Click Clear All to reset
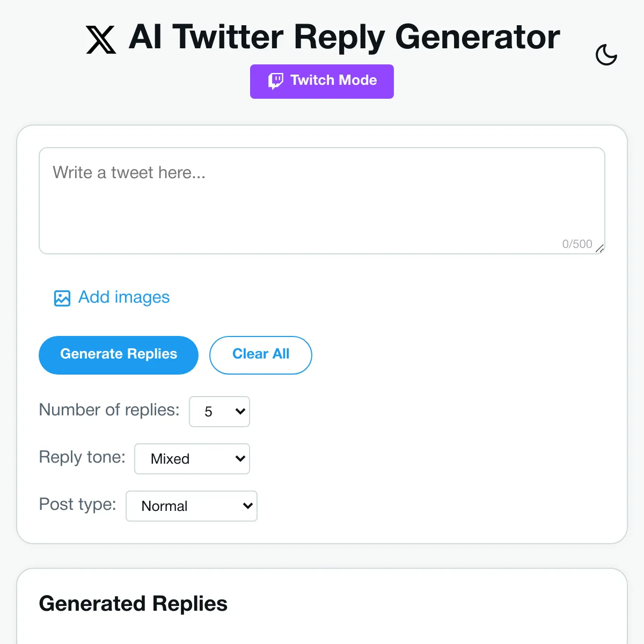The width and height of the screenshot is (644, 644). [260, 355]
